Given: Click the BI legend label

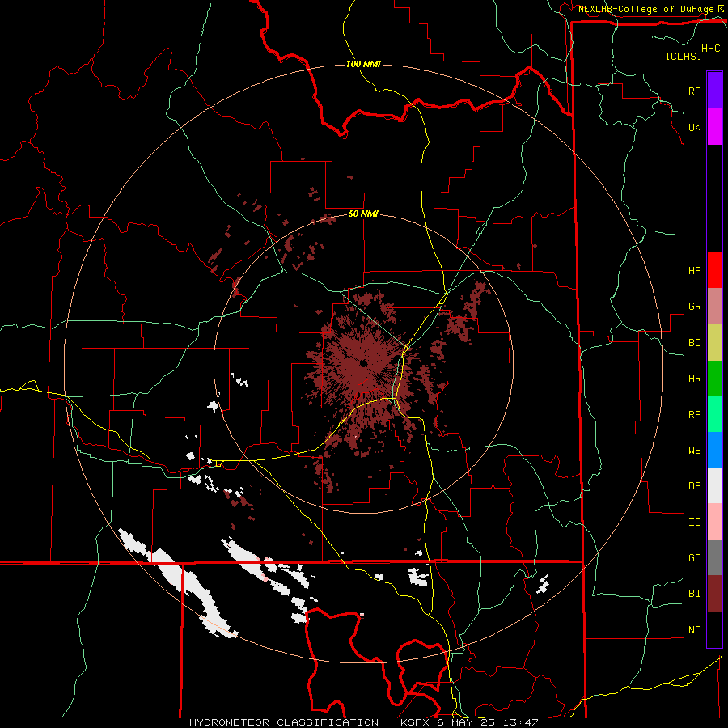Looking at the screenshot, I should click(694, 594).
